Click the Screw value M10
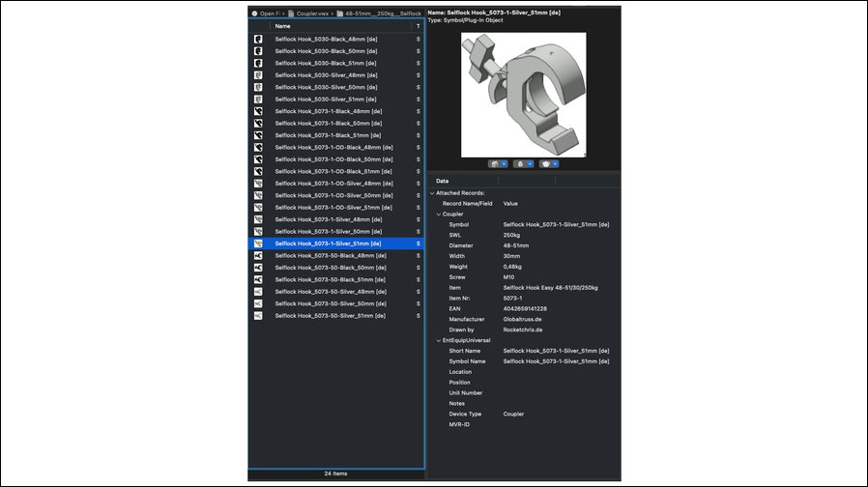 click(x=508, y=277)
